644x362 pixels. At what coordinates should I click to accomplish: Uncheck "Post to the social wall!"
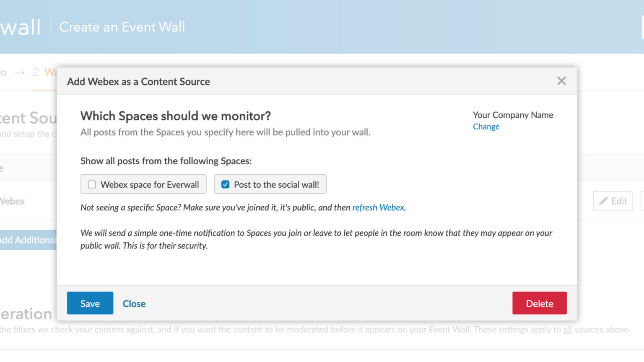pos(226,184)
